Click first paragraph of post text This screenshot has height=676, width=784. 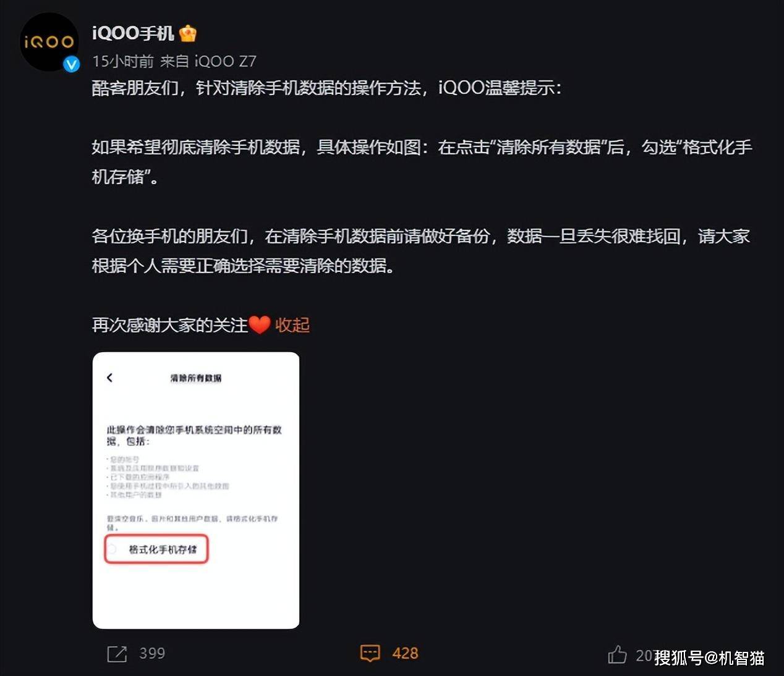(326, 88)
